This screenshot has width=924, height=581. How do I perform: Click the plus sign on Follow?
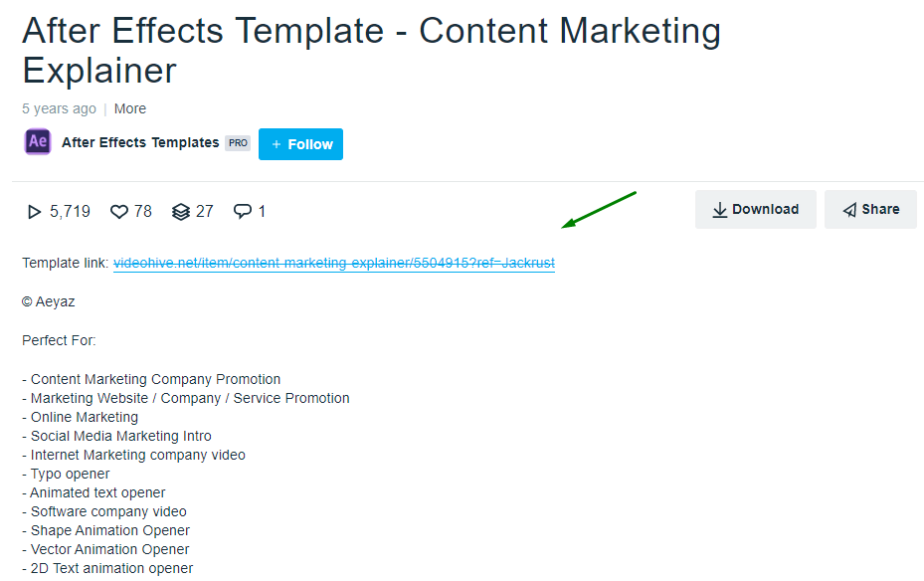[277, 144]
